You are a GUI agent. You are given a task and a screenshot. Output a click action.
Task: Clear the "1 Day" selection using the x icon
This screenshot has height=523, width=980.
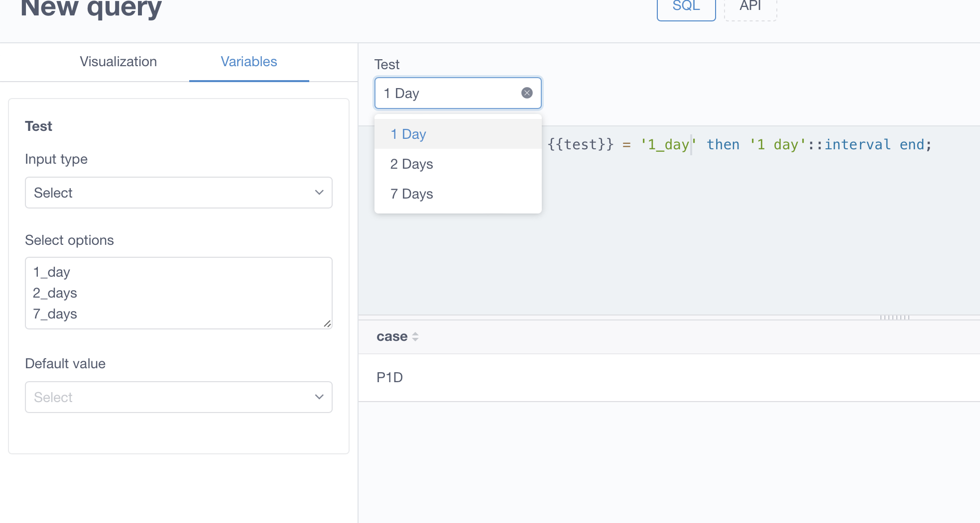pyautogui.click(x=526, y=93)
